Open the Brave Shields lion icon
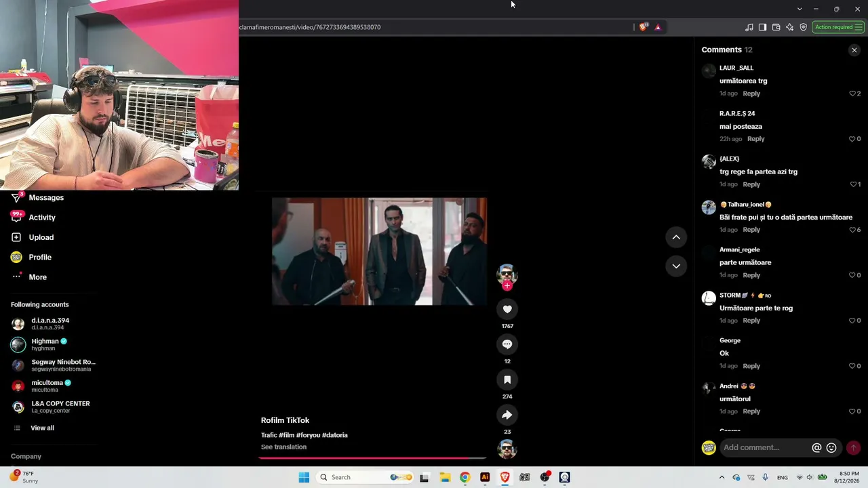The width and height of the screenshot is (868, 488). point(643,27)
